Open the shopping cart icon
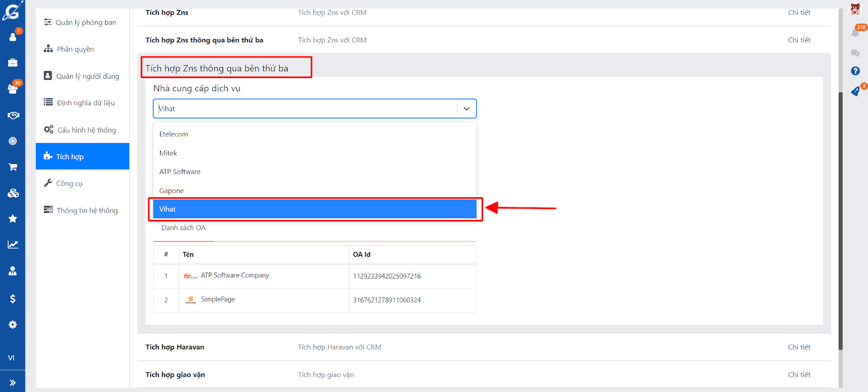 (x=13, y=167)
